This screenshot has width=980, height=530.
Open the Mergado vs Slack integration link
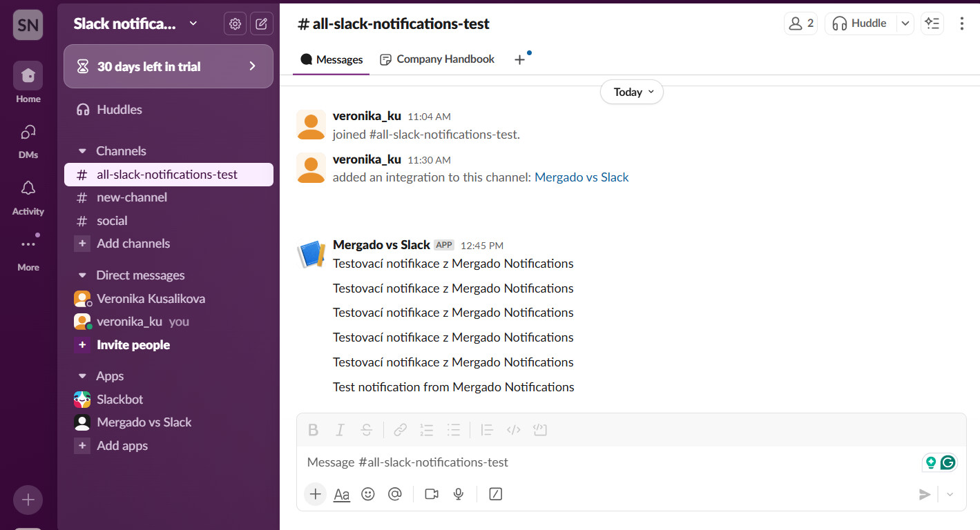pyautogui.click(x=582, y=177)
